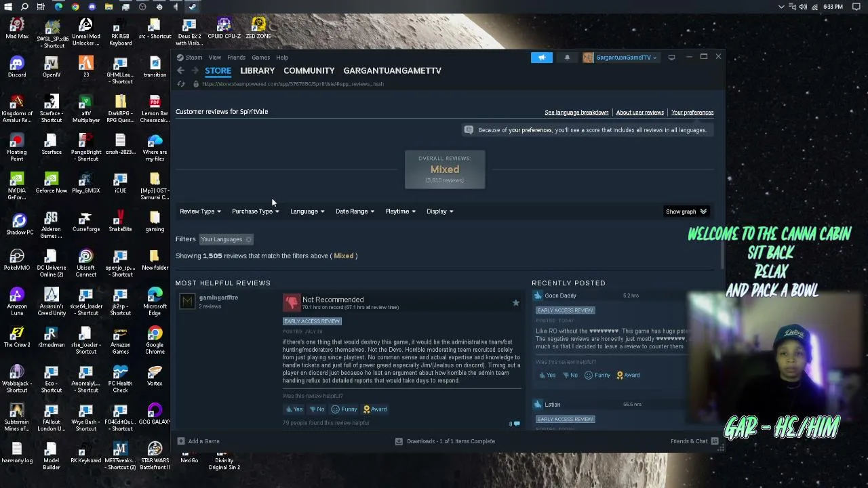Open the View menu in Steam

(x=214, y=58)
